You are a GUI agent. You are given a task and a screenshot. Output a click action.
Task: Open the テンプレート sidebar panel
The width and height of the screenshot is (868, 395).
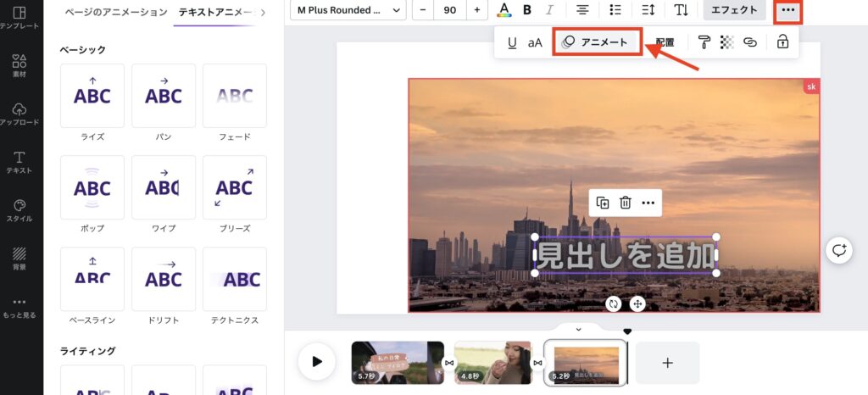click(20, 18)
